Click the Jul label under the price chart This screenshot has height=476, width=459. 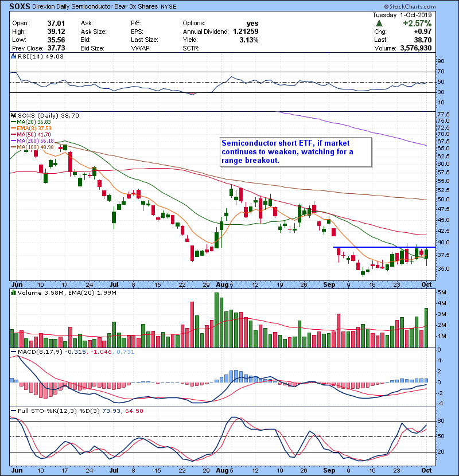point(114,285)
